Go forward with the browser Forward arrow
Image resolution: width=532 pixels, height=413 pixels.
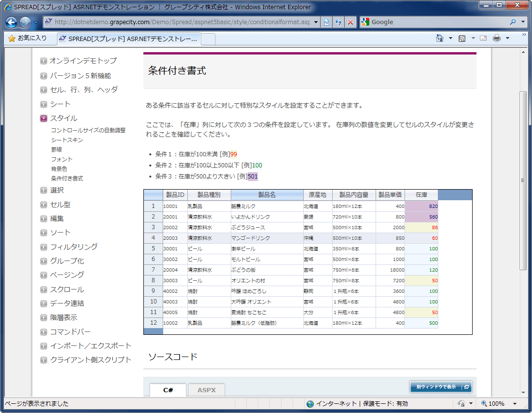[x=25, y=22]
